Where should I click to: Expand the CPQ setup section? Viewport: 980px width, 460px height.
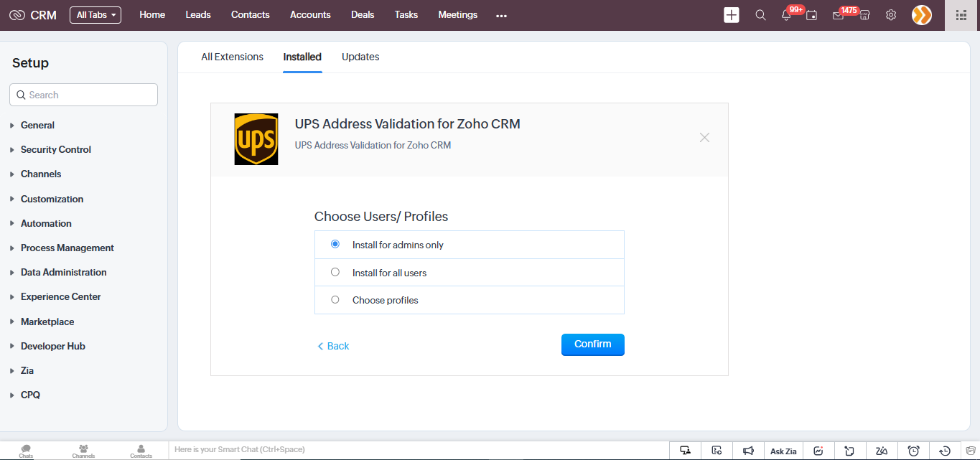click(x=30, y=395)
